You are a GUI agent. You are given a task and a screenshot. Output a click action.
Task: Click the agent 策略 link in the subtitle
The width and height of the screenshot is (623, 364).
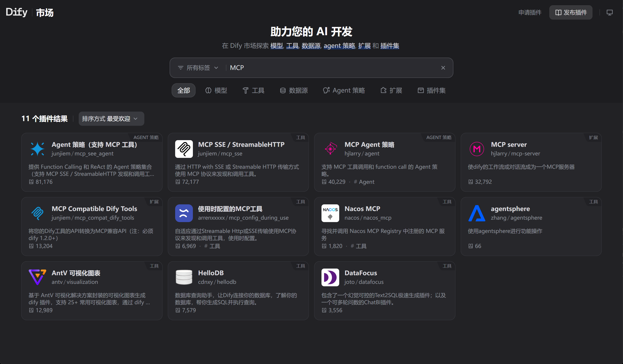[x=339, y=46]
